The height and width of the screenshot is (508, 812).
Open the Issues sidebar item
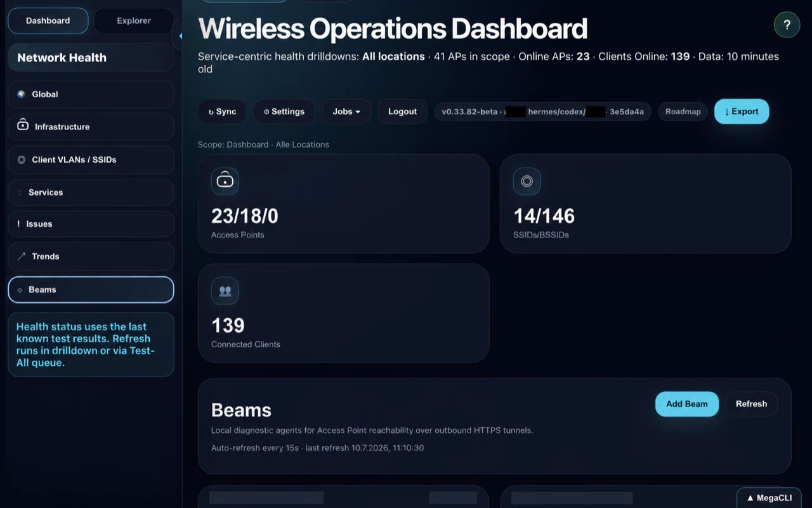click(x=91, y=224)
